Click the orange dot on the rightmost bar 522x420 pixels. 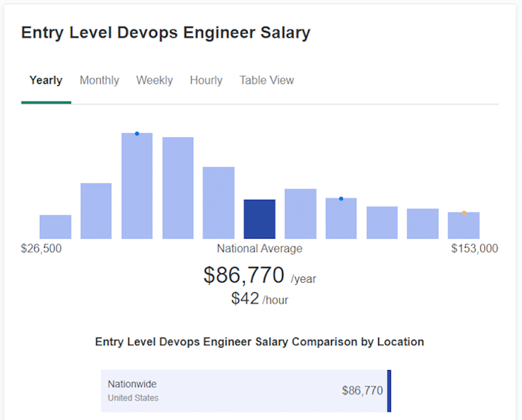click(x=464, y=212)
